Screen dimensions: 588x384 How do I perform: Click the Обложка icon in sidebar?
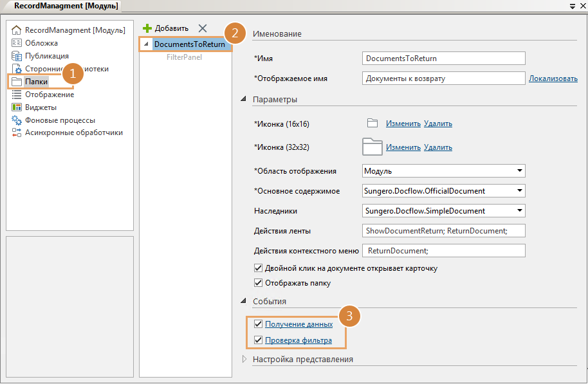[x=17, y=43]
